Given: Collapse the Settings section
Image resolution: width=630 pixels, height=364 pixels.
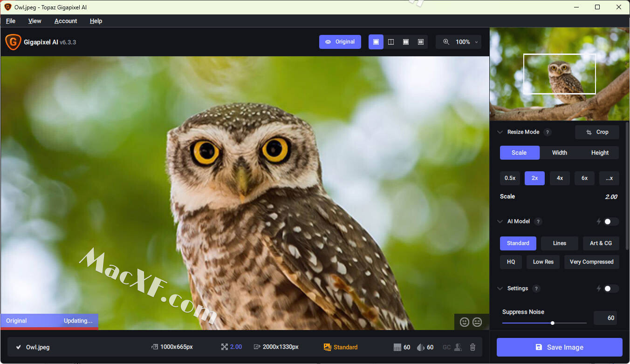Looking at the screenshot, I should tap(500, 289).
